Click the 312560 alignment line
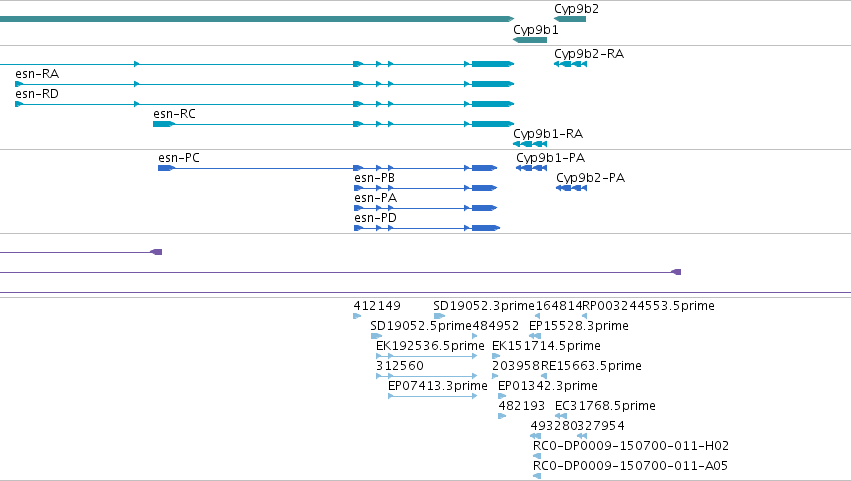Viewport: 851px width, 481px height. point(427,376)
